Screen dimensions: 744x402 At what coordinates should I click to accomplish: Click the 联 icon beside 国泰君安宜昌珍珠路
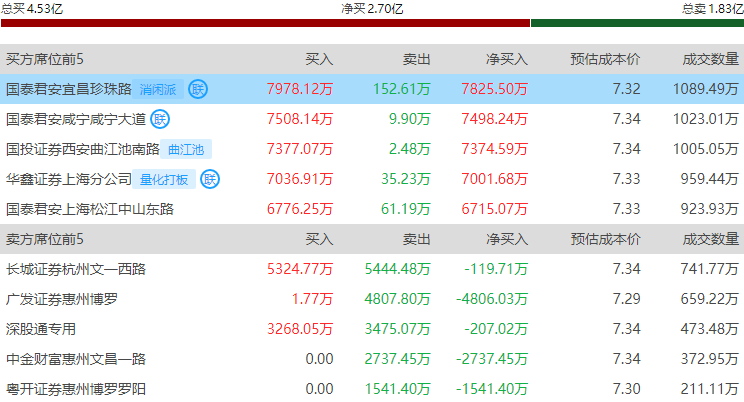pyautogui.click(x=198, y=89)
